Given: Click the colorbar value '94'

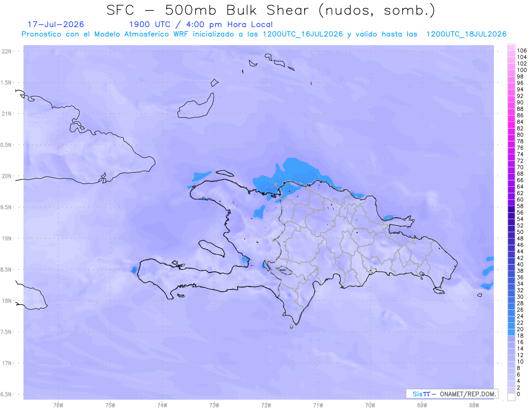Looking at the screenshot, I should click(x=520, y=90).
